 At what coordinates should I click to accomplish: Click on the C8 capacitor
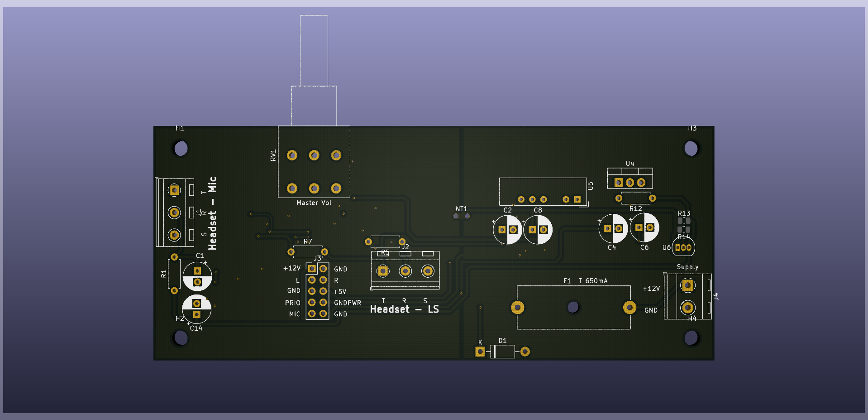[538, 230]
